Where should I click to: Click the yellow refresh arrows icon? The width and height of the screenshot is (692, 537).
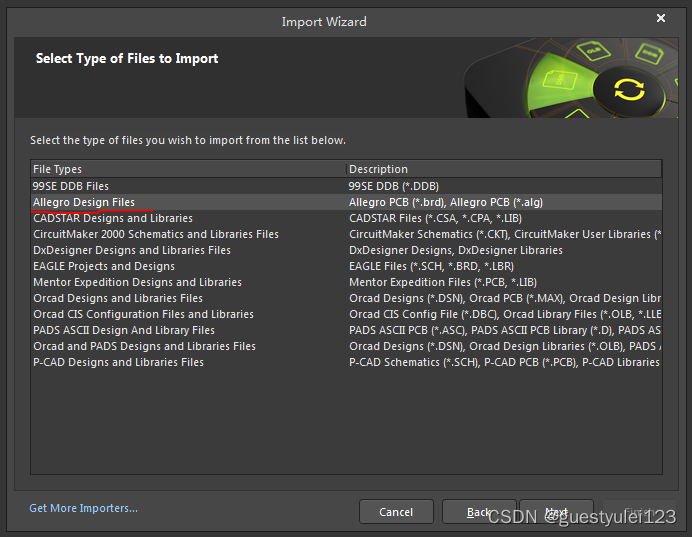pyautogui.click(x=629, y=89)
